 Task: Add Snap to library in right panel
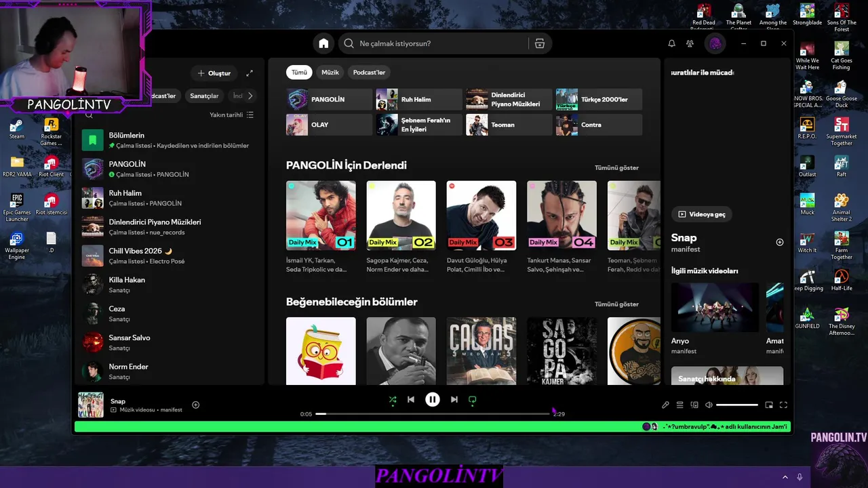point(779,242)
